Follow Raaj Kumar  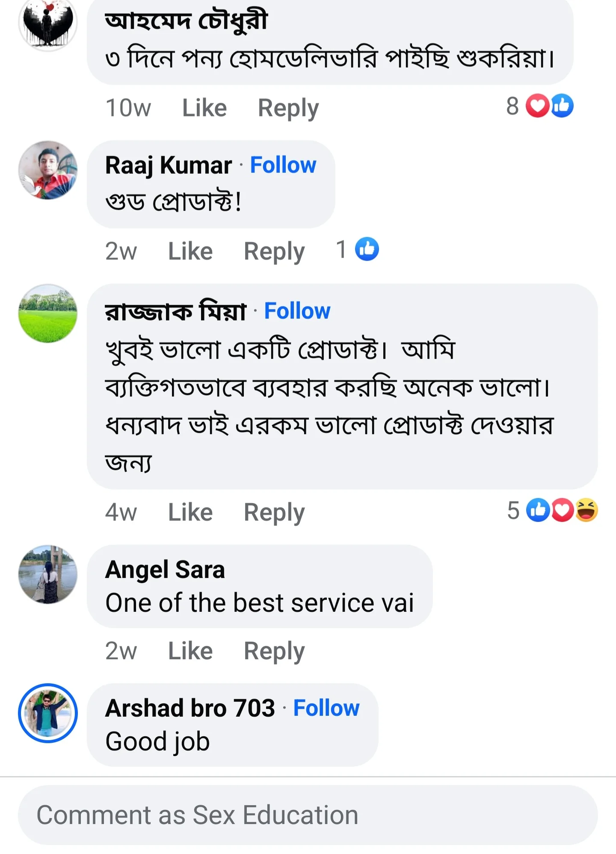coord(284,165)
